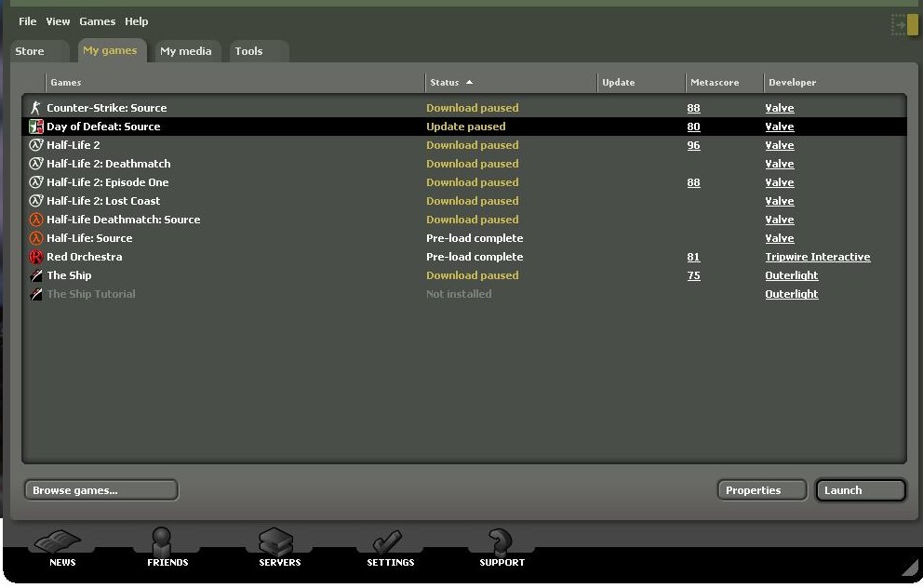
Task: Open Outerlight link in The Ship row
Action: pos(792,275)
